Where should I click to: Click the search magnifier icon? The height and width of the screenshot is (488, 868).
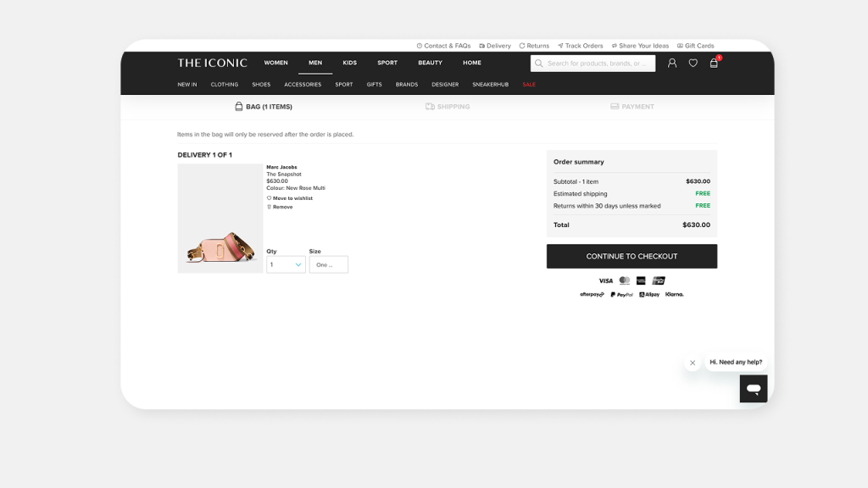(538, 63)
